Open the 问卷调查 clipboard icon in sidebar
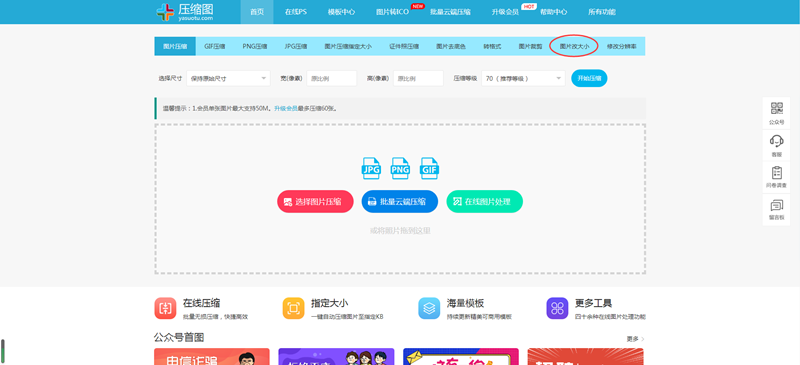 777,173
